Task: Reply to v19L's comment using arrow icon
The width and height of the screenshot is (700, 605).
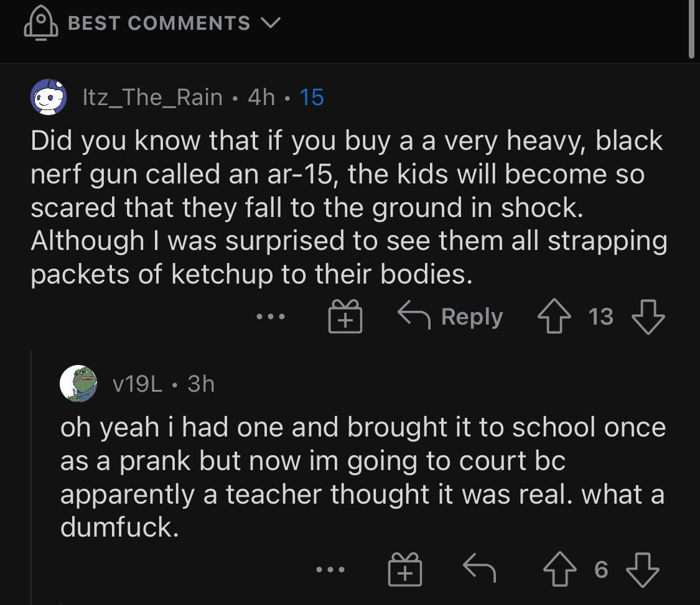Action: tap(480, 570)
